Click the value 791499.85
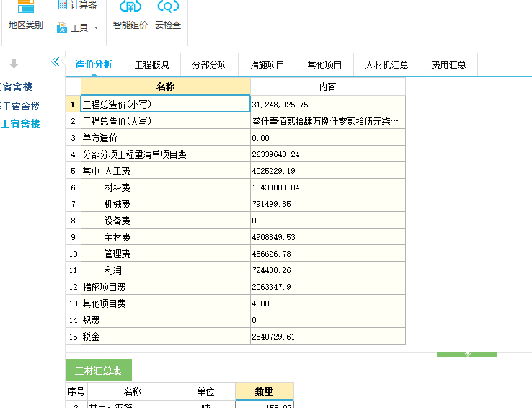The image size is (532, 408). click(328, 204)
